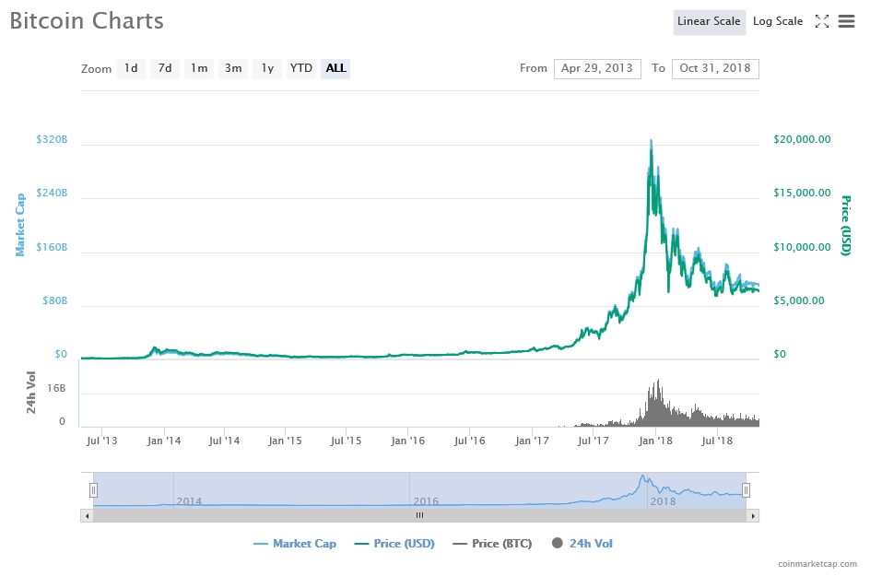Click the navigator right scroll arrow

point(753,516)
